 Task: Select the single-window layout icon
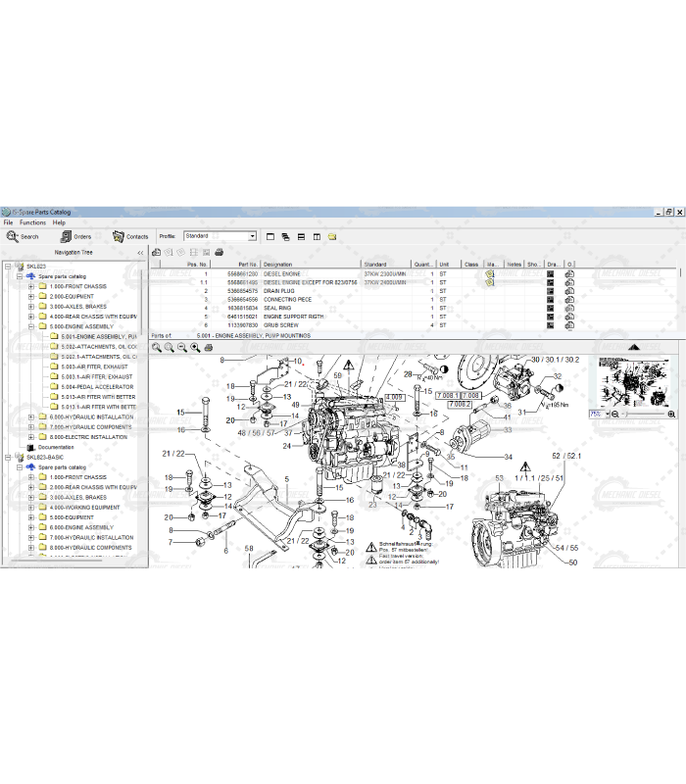[x=270, y=236]
